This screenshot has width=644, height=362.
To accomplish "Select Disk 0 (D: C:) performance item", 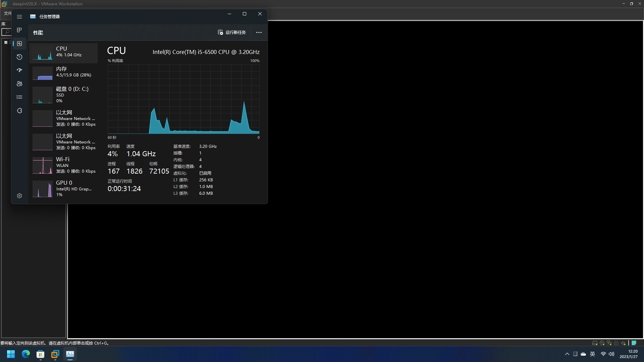I will 64,94.
